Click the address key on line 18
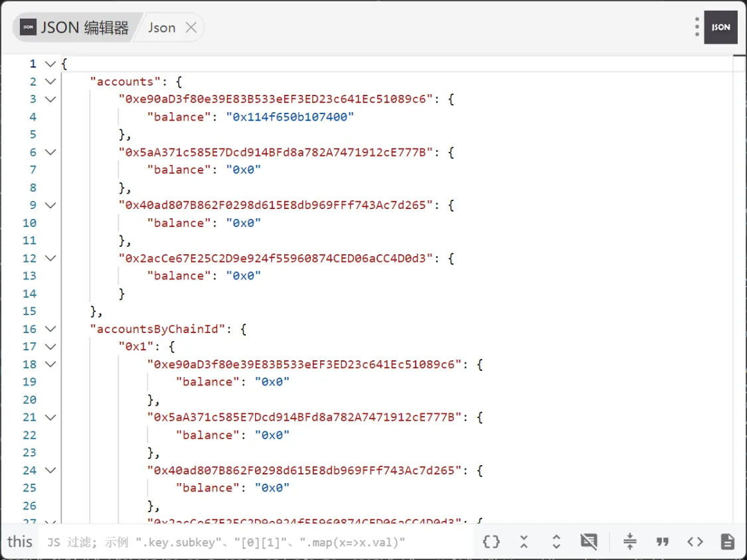Image resolution: width=747 pixels, height=560 pixels. point(304,364)
